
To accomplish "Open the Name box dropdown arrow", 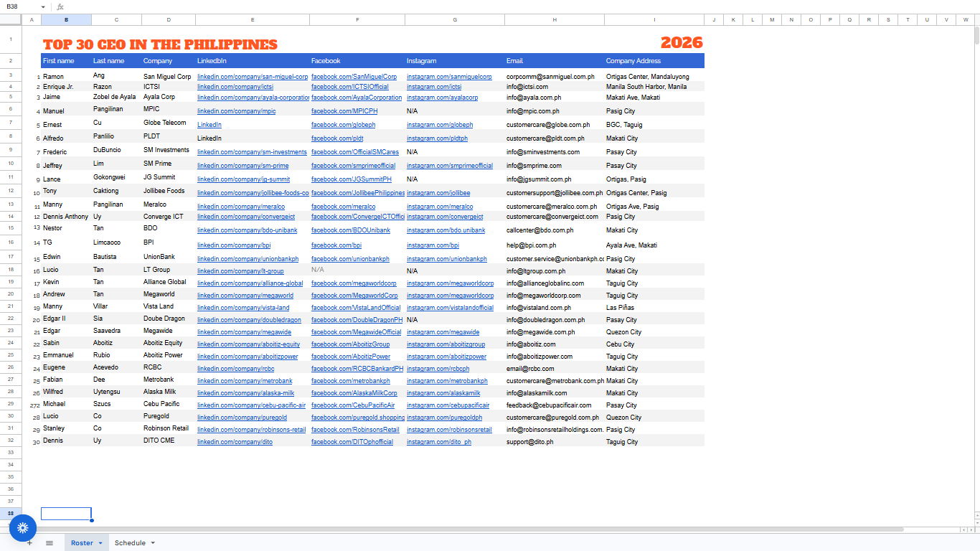I will pyautogui.click(x=43, y=6).
